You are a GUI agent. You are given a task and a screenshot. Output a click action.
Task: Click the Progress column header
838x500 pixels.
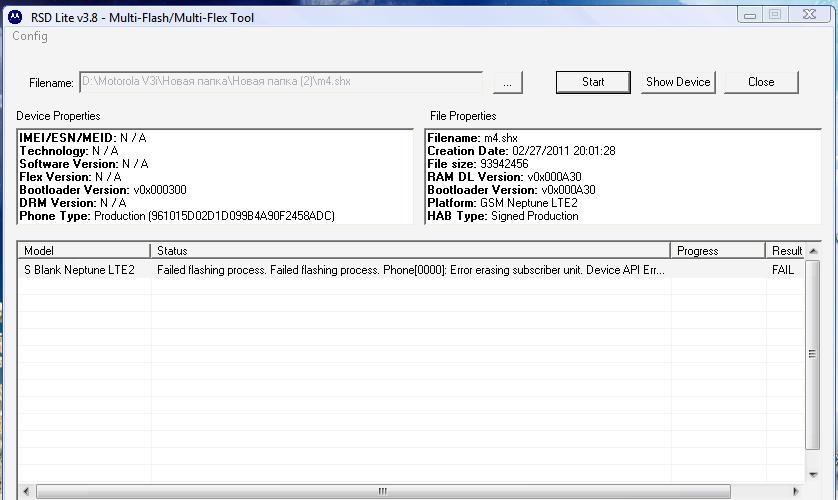pyautogui.click(x=718, y=251)
